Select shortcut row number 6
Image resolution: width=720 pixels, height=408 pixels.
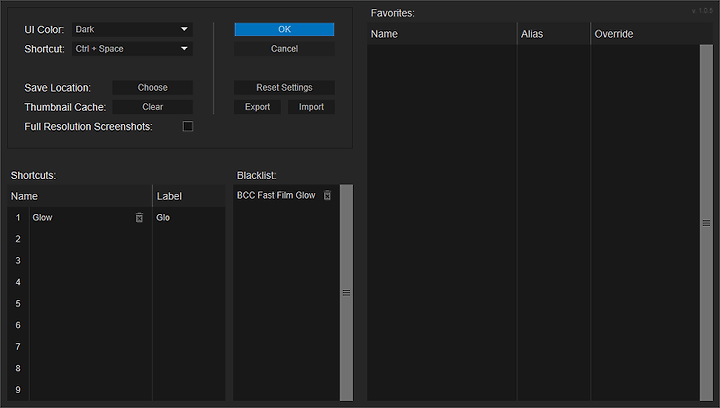pos(18,325)
